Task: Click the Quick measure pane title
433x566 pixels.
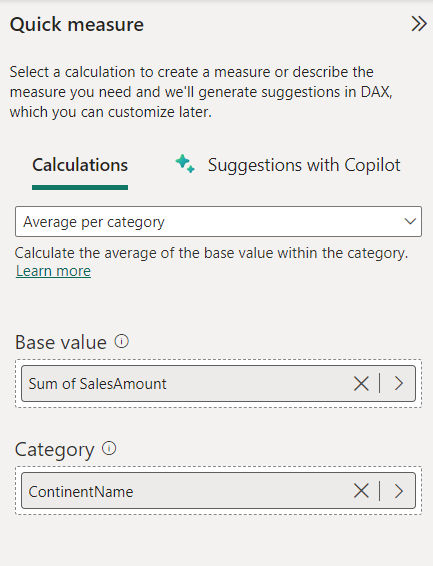Action: (77, 25)
